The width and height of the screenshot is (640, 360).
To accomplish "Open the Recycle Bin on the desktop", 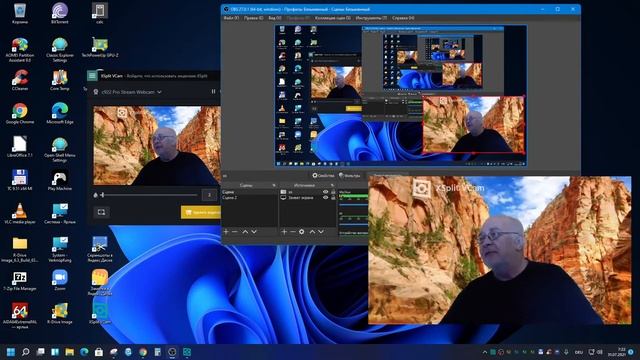I will pos(20,13).
